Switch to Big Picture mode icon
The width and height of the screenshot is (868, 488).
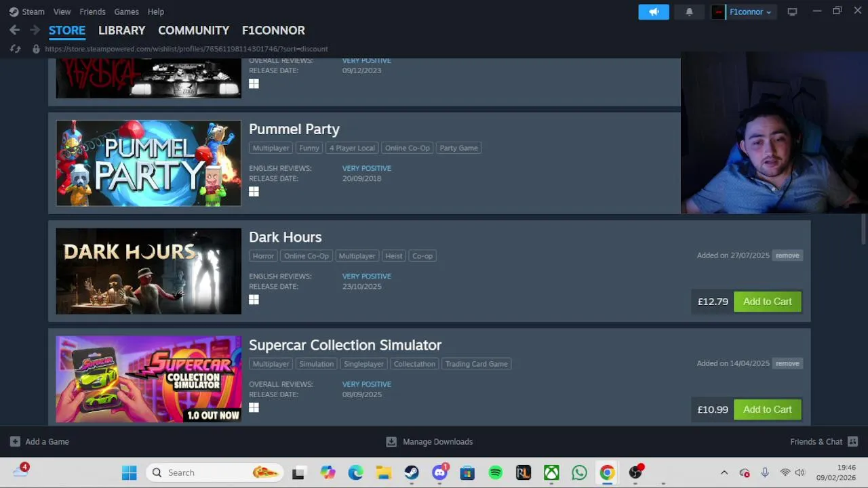[792, 12]
